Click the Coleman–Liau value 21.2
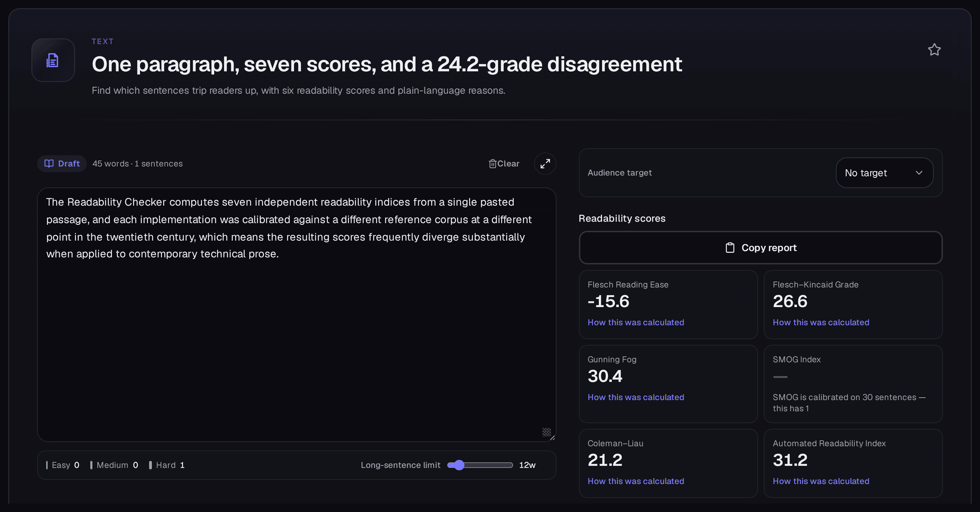980x512 pixels. 605,460
